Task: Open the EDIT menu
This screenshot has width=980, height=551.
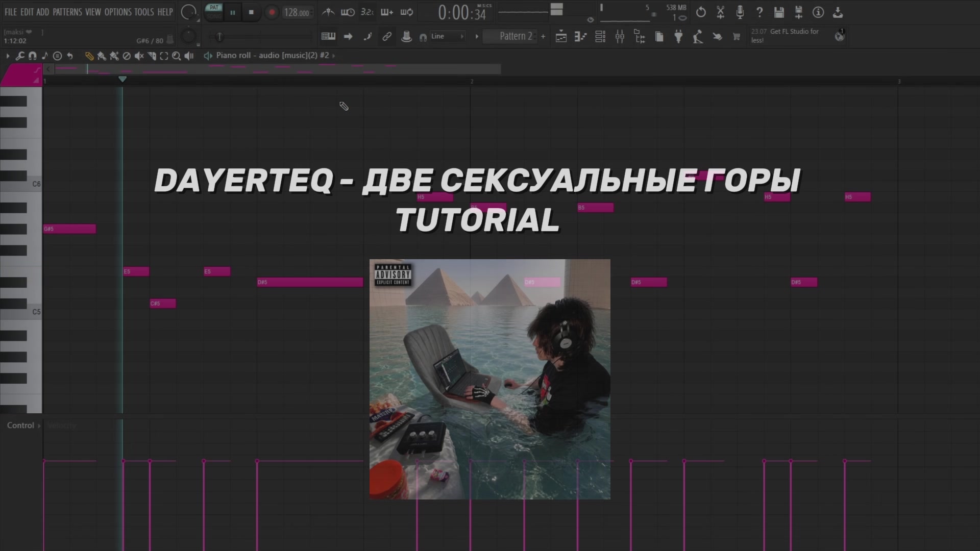Action: click(27, 12)
